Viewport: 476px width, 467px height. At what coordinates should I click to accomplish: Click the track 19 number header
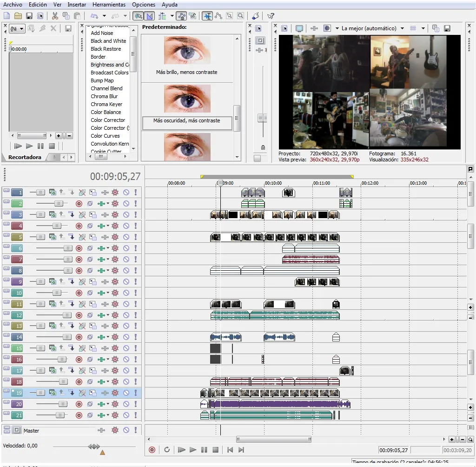[17, 393]
